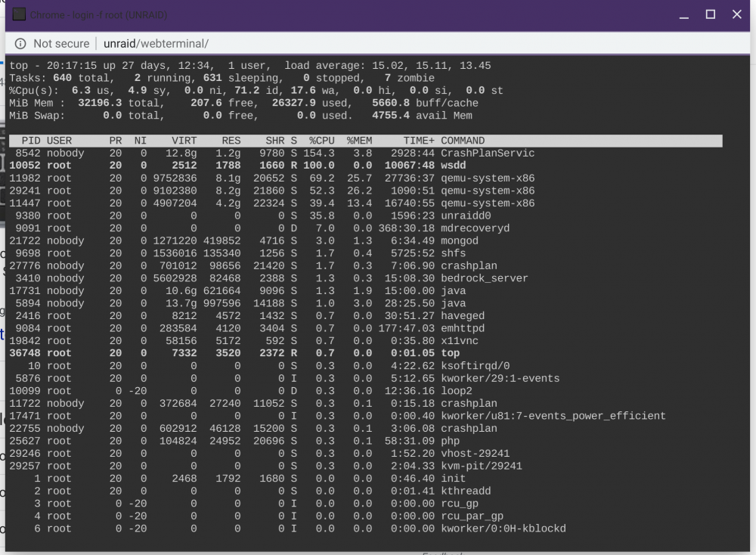The width and height of the screenshot is (756, 555).
Task: Click the bold top process command
Action: [451, 353]
